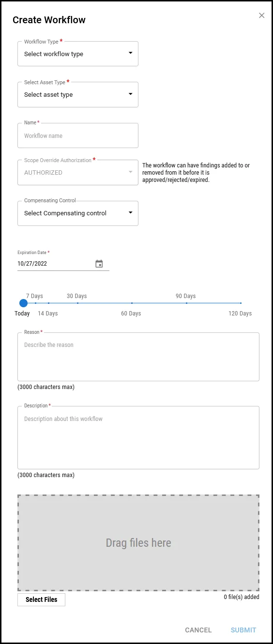
Task: Click the '0 file(s) added' text
Action: (242, 597)
